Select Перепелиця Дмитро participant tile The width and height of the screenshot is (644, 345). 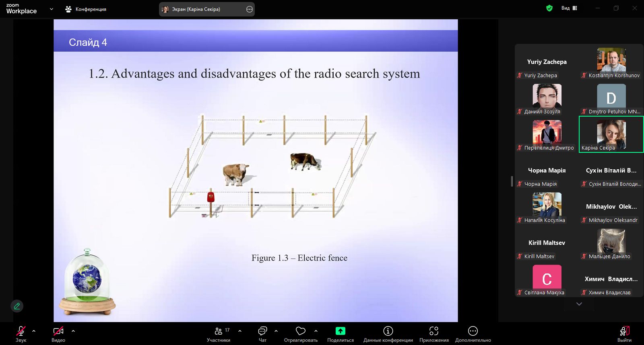547,134
